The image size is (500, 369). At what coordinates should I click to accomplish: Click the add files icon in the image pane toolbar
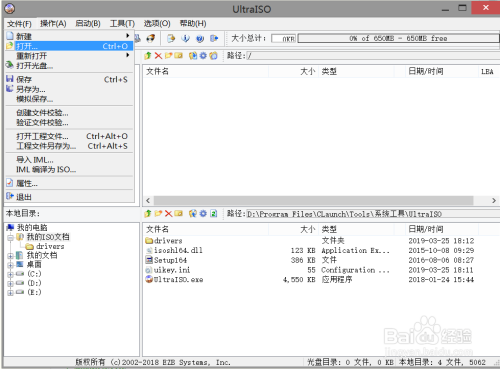click(x=193, y=55)
